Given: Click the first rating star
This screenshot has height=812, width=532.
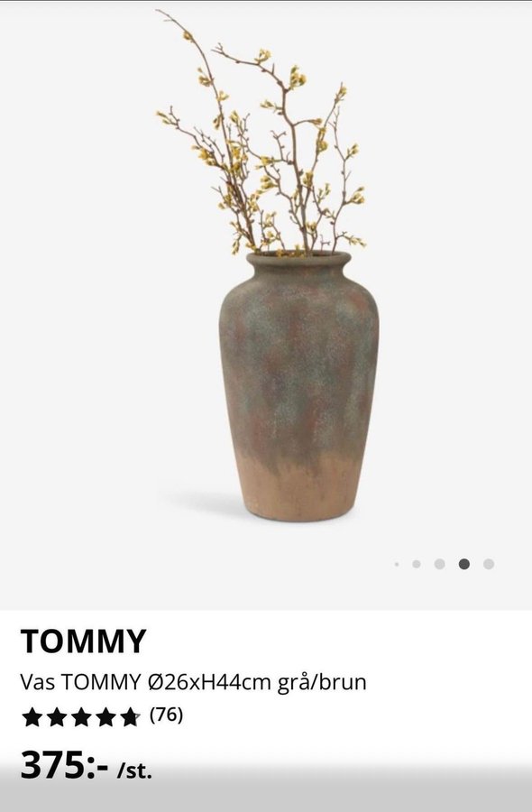Looking at the screenshot, I should (x=32, y=717).
